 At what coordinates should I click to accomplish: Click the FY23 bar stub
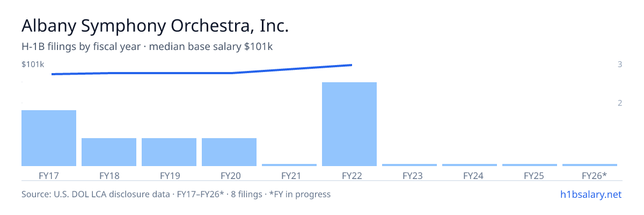click(x=409, y=165)
